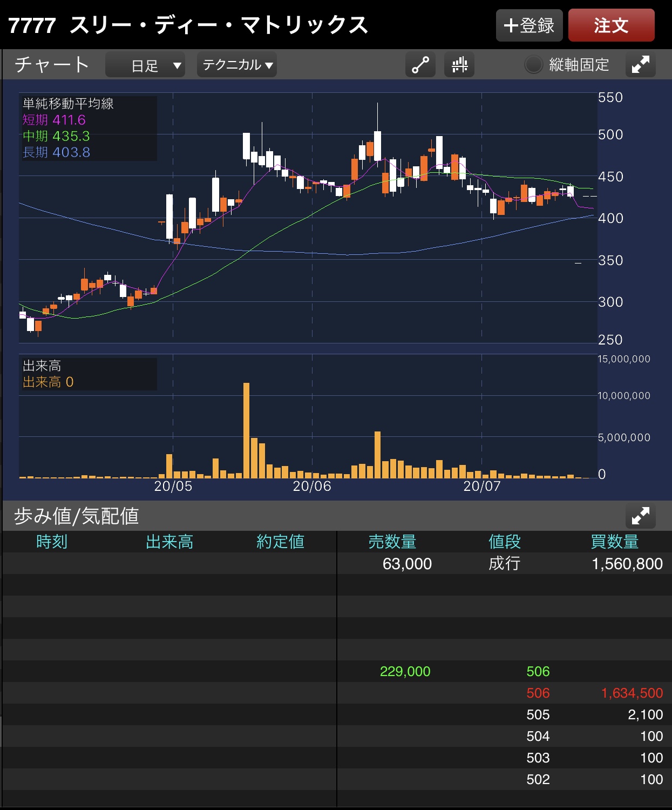Tap the 単純移動平均線 legend box

point(89,128)
